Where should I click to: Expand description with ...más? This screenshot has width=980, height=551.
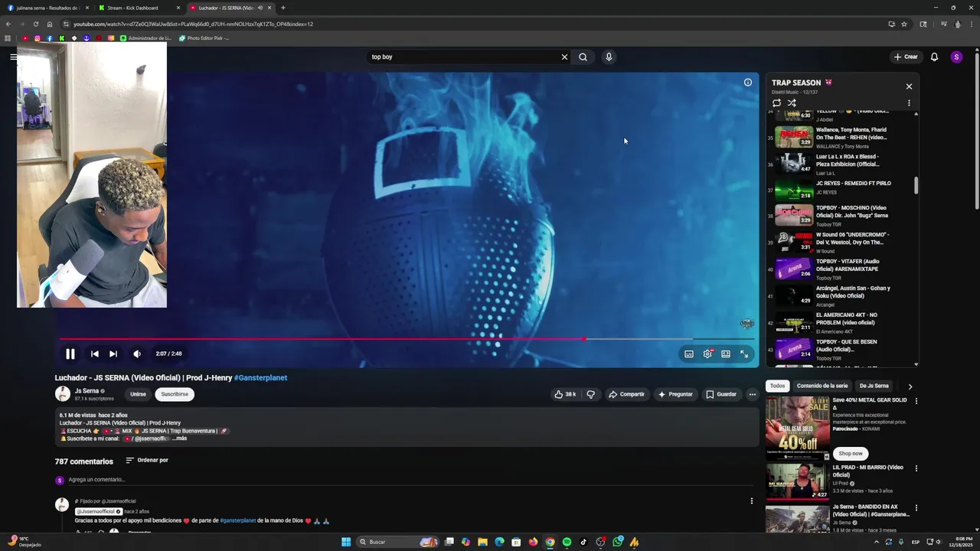click(179, 439)
